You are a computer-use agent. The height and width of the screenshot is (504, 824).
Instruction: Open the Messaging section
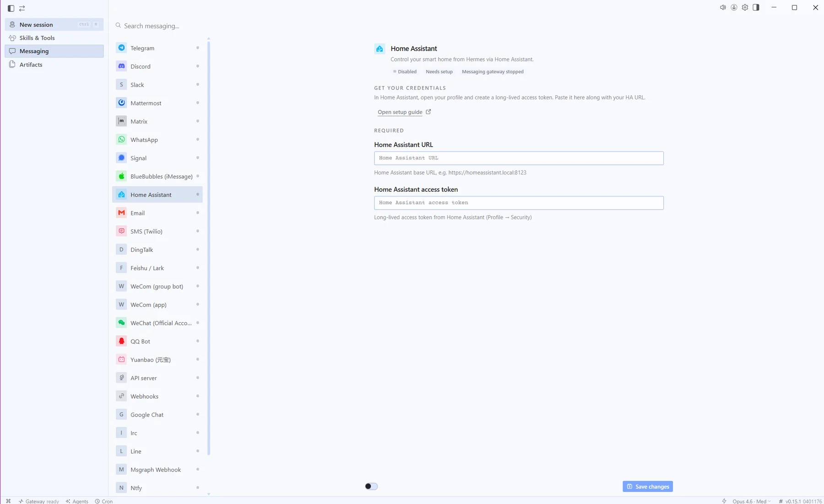point(54,51)
